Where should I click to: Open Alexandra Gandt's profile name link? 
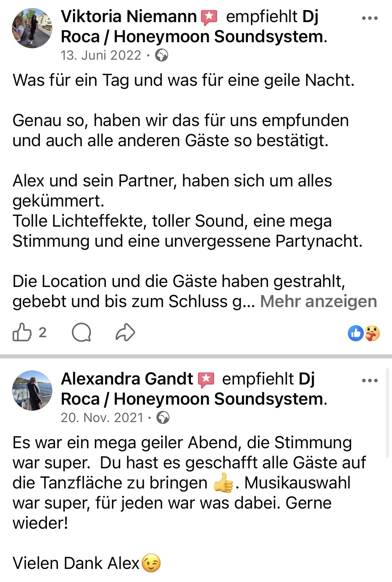tap(127, 379)
